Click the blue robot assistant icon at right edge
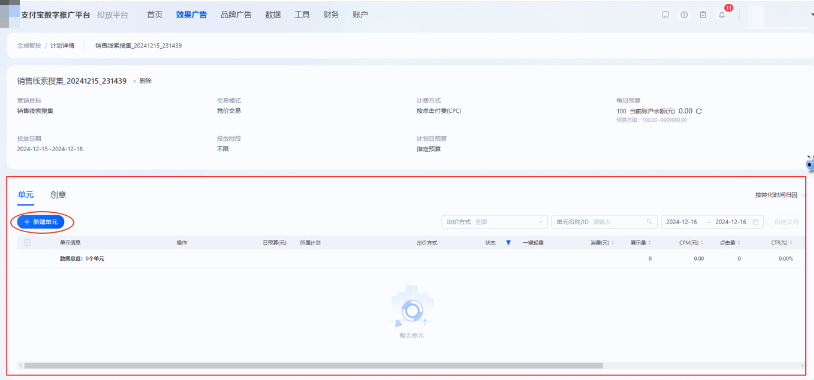The height and width of the screenshot is (380, 814). click(809, 164)
